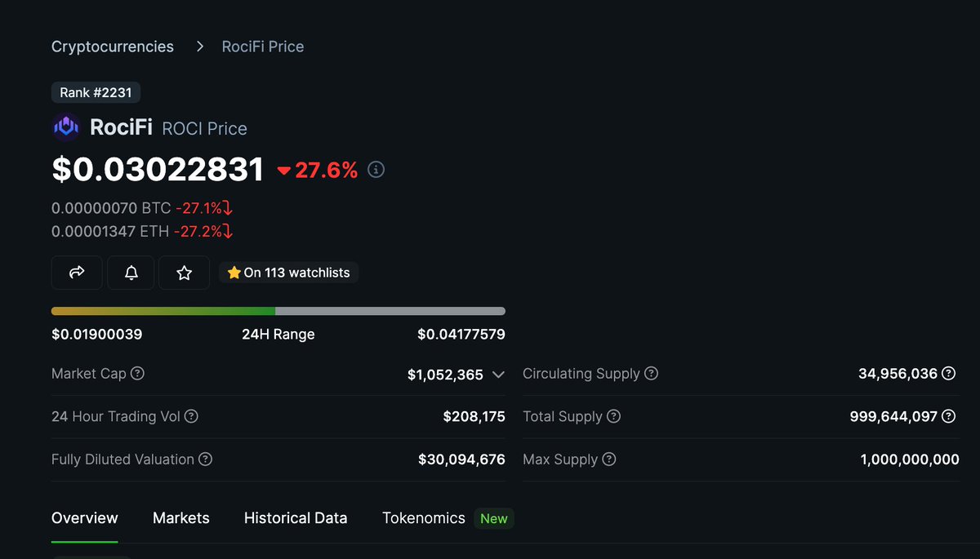This screenshot has height=559, width=980.
Task: Click the 24H Range price bar
Action: click(278, 311)
